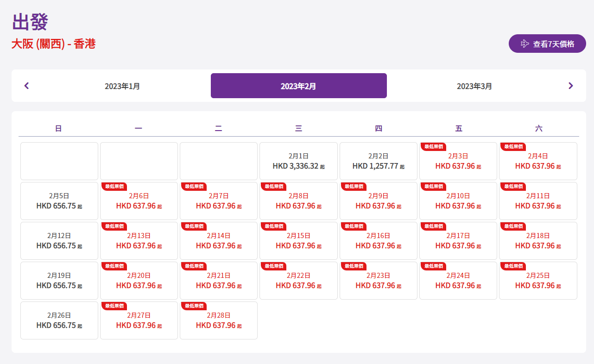Choose the 2月10日 Friday fare
594x364 pixels.
pyautogui.click(x=458, y=201)
